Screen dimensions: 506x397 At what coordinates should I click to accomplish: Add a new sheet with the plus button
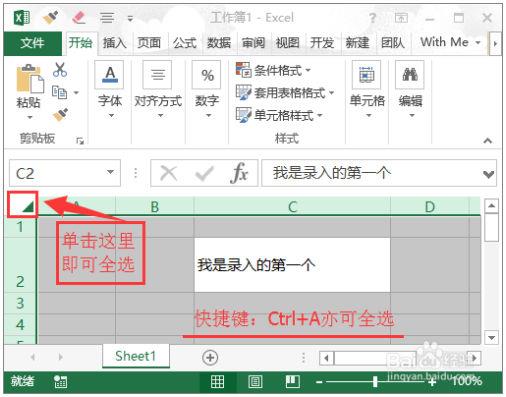pyautogui.click(x=210, y=357)
